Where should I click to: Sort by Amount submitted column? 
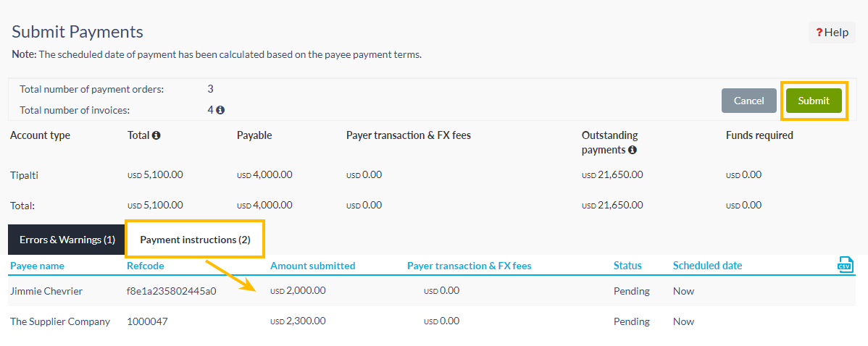(x=312, y=266)
